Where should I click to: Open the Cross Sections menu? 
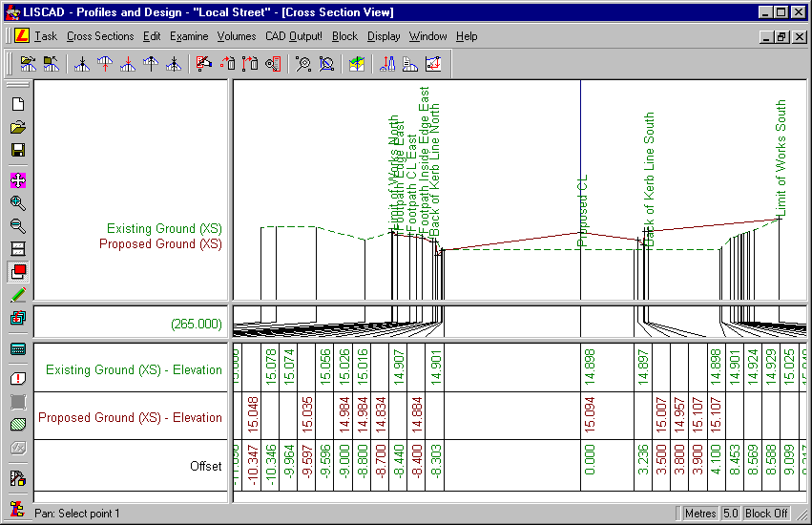(x=100, y=36)
